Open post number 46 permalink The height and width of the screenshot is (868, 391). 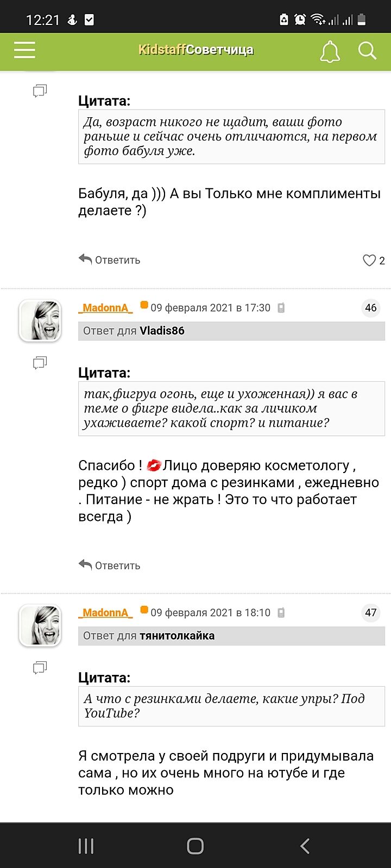coord(370,308)
